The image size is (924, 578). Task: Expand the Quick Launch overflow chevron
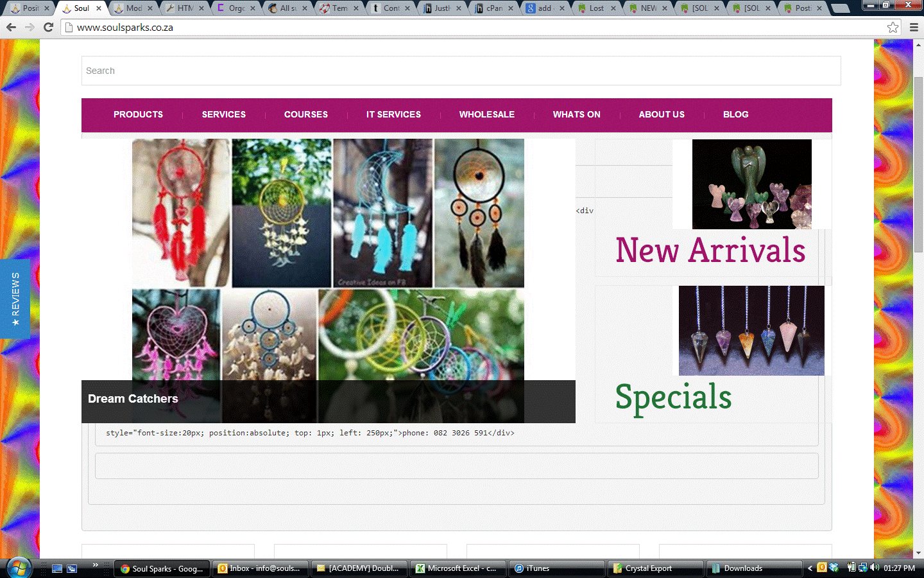pyautogui.click(x=95, y=565)
